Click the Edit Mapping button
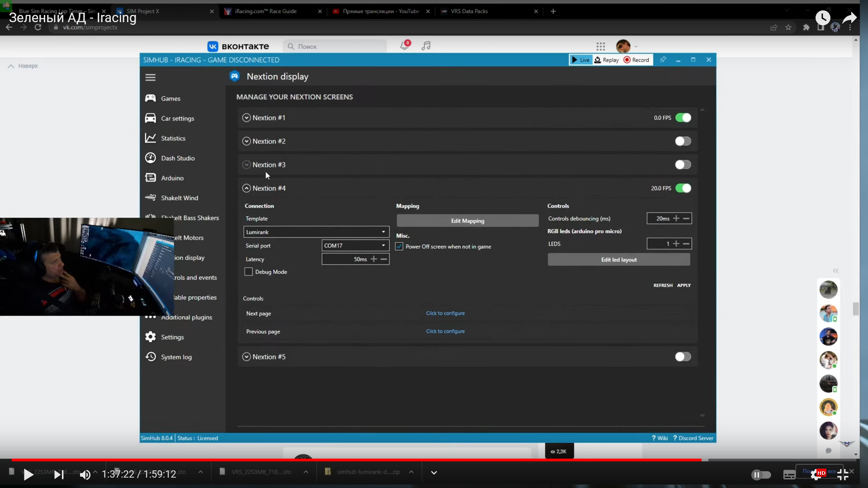The height and width of the screenshot is (488, 868). (467, 221)
